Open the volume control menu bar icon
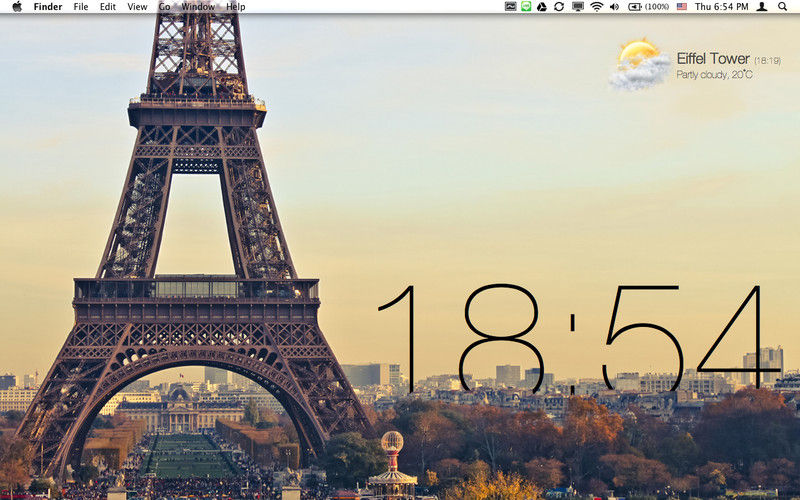This screenshot has width=800, height=500. pos(614,7)
